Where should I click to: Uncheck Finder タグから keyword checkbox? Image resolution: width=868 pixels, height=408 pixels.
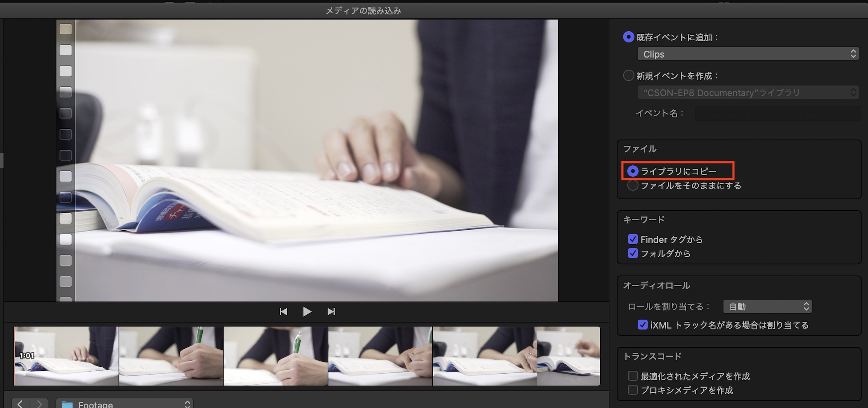(x=633, y=239)
